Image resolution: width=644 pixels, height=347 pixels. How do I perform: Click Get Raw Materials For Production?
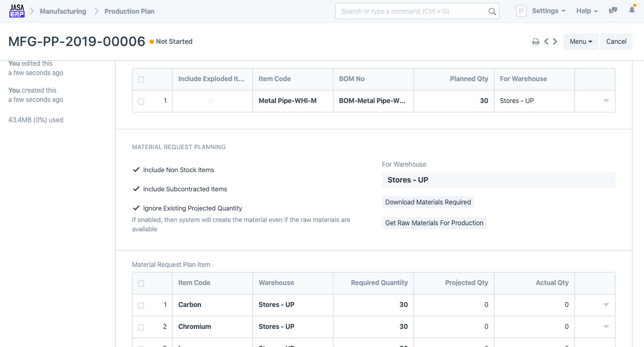(x=434, y=223)
